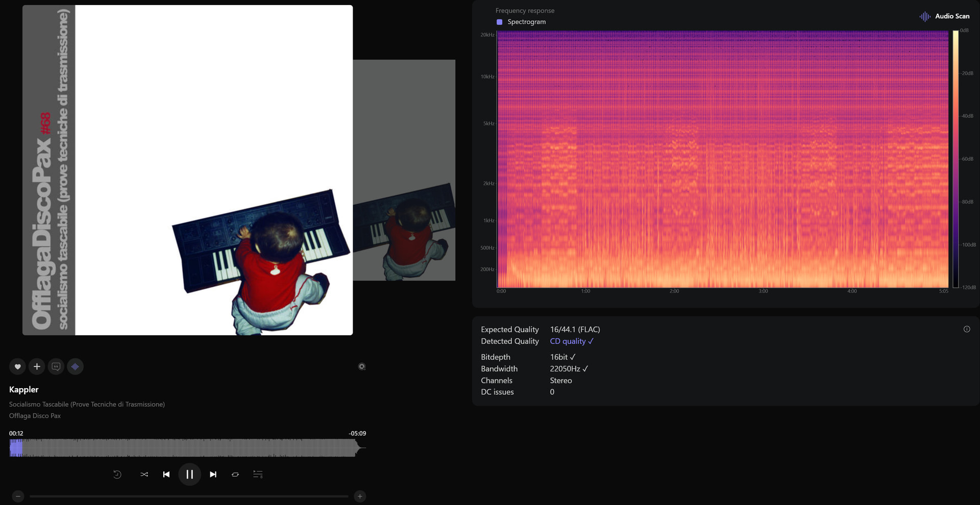Screen dimensions: 980x505
Task: Toggle the audio scan waveform icon
Action: pyautogui.click(x=75, y=366)
